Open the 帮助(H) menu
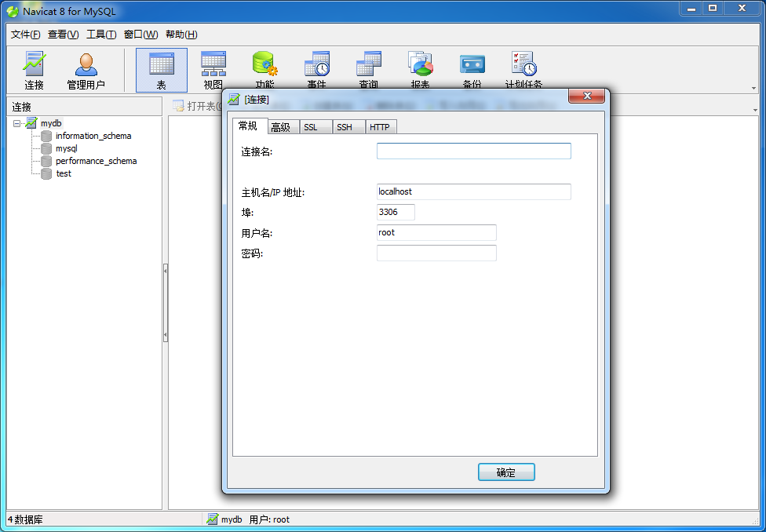766x532 pixels. 181,35
